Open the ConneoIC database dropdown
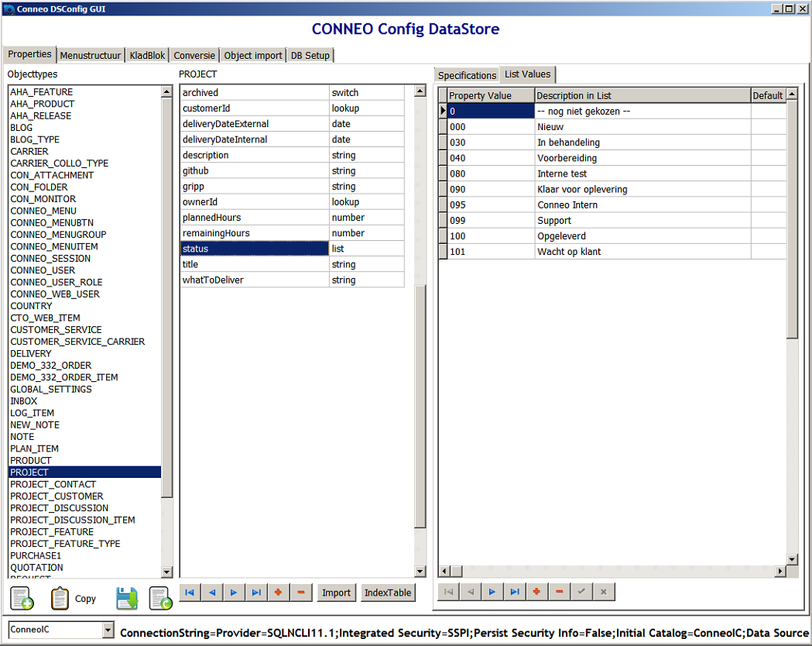This screenshot has width=812, height=646. click(x=108, y=631)
